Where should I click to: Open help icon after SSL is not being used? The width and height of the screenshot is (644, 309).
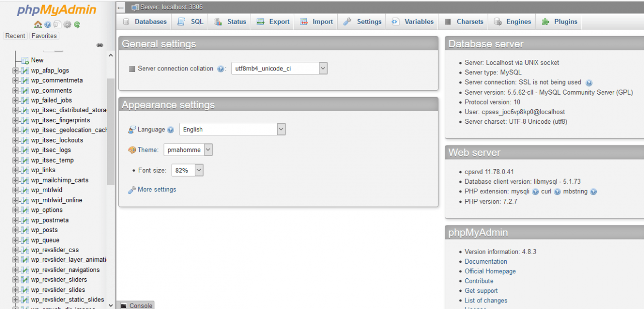tap(589, 83)
